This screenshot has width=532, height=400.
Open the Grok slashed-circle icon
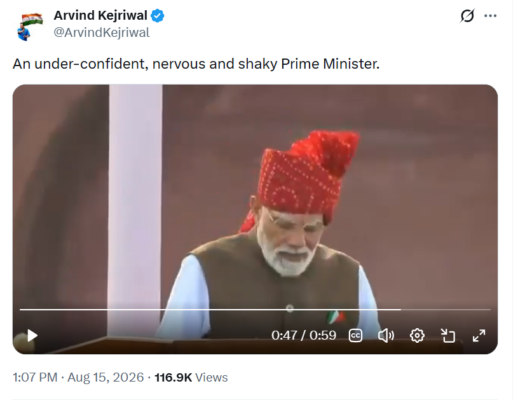click(x=467, y=16)
